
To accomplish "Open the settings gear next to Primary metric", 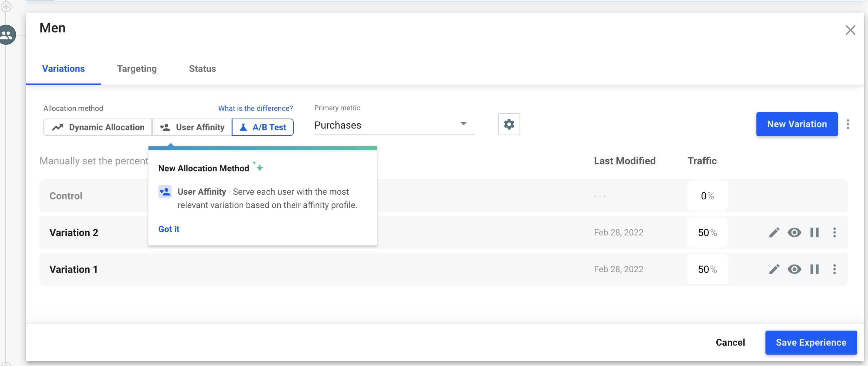I will 509,124.
